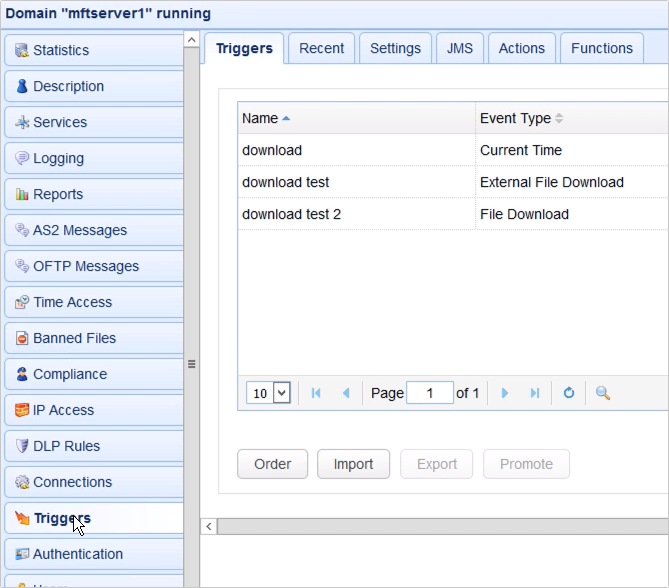The height and width of the screenshot is (588, 669).
Task: Click the Order button
Action: click(x=272, y=464)
